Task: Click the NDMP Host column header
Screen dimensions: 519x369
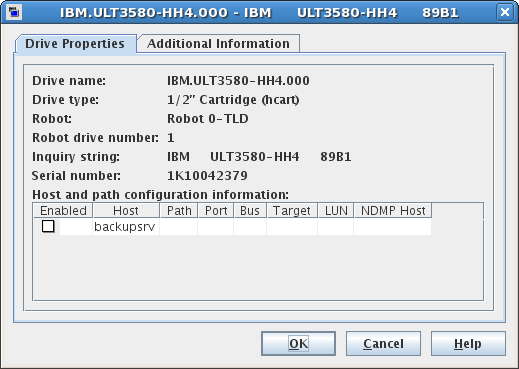Action: pyautogui.click(x=393, y=211)
